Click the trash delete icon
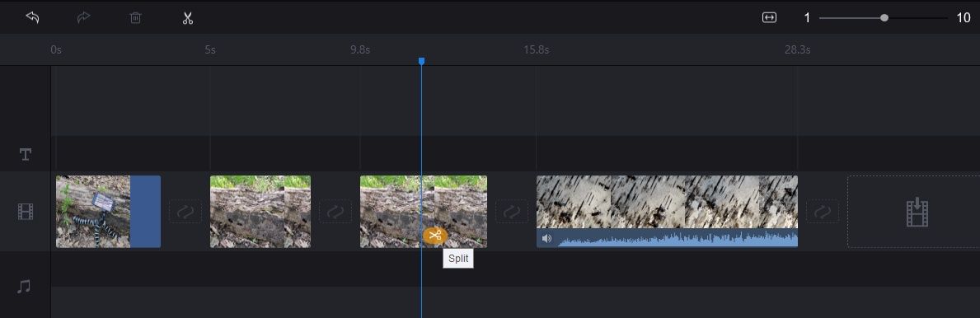 click(x=136, y=17)
